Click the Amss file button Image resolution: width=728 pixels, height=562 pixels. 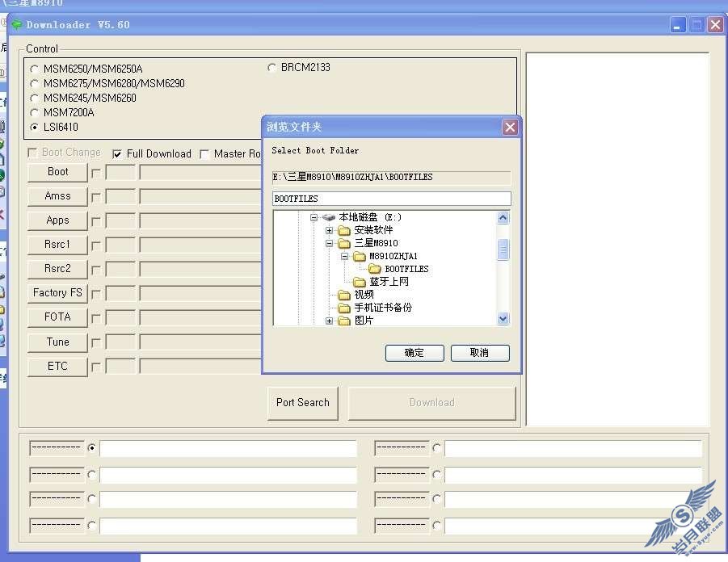57,196
